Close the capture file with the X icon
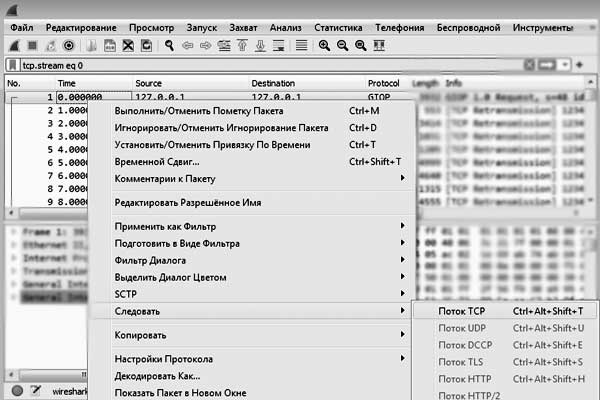Viewport: 600px width, 400px height. [128, 46]
